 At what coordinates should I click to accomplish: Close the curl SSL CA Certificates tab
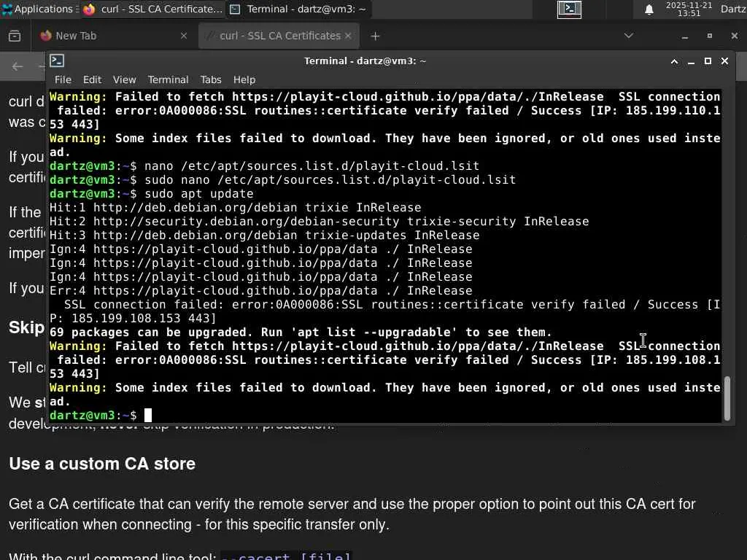[348, 36]
